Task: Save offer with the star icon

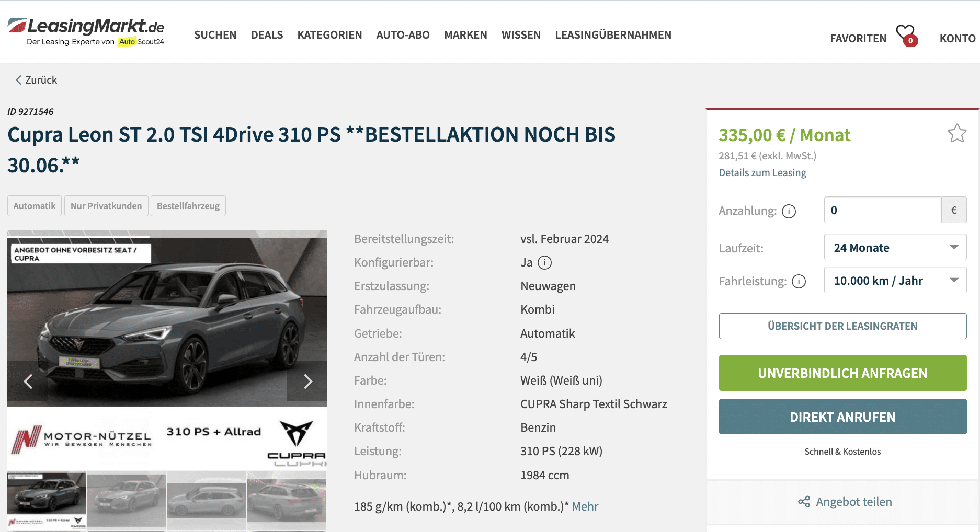Action: (x=957, y=133)
